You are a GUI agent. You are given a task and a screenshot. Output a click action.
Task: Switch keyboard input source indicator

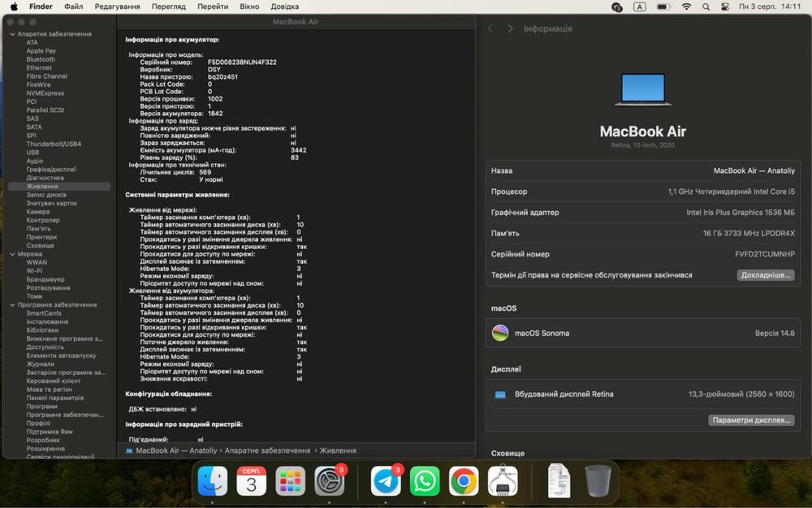coord(640,6)
